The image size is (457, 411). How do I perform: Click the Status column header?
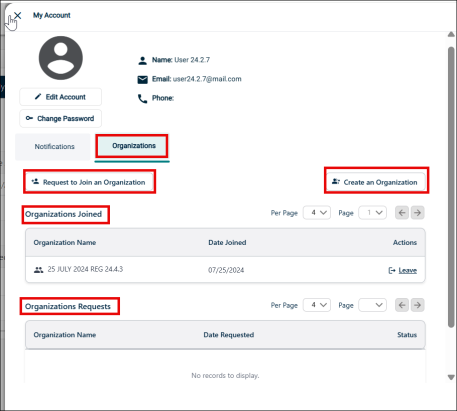tap(407, 335)
